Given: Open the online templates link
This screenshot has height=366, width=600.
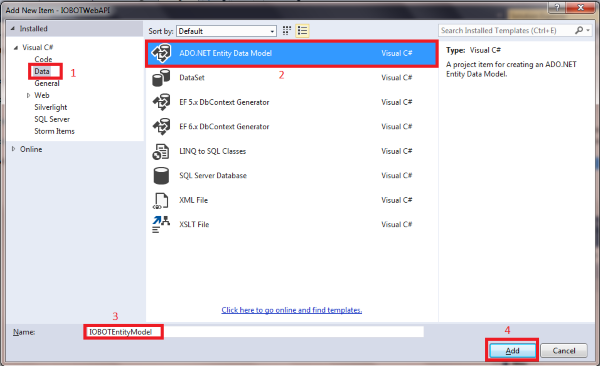Looking at the screenshot, I should pyautogui.click(x=292, y=310).
